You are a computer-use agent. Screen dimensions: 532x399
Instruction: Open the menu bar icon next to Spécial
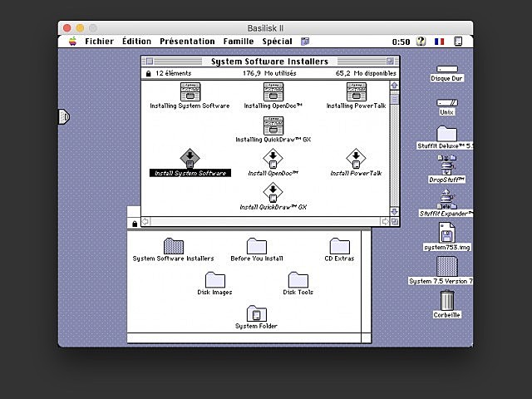(x=305, y=42)
